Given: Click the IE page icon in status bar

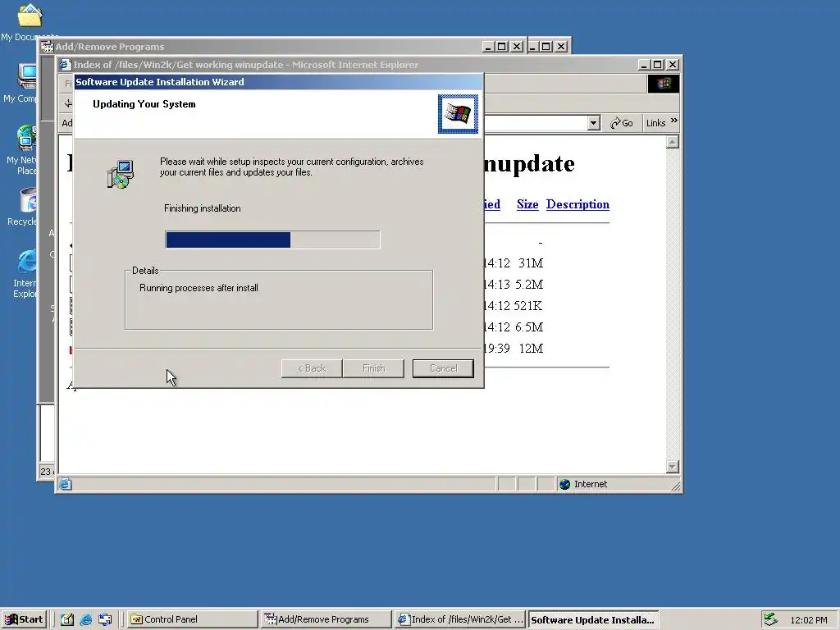Looking at the screenshot, I should tap(66, 484).
